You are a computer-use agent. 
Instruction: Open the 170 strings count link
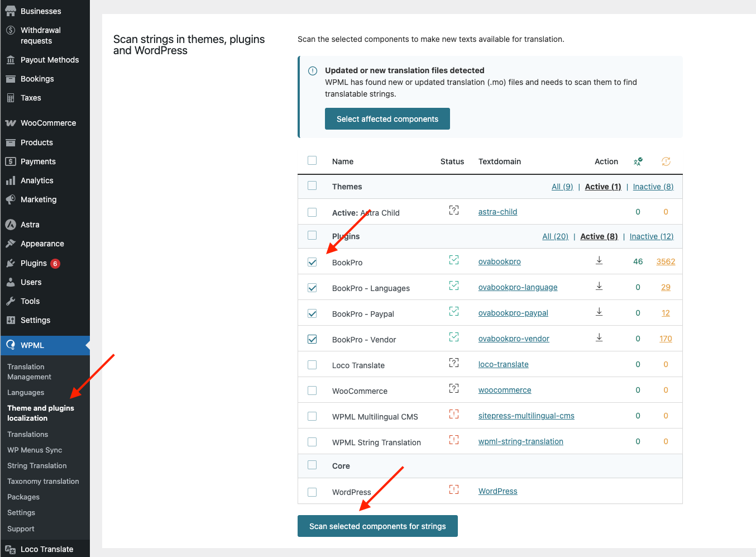pyautogui.click(x=666, y=339)
